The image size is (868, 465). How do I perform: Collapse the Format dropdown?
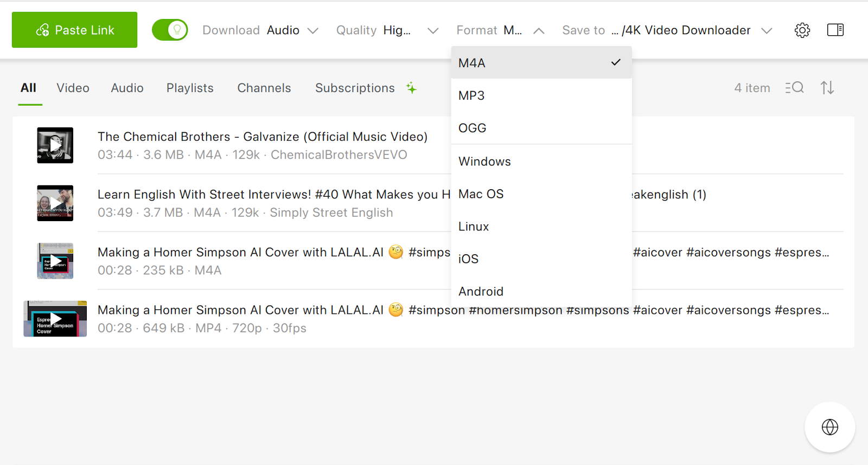click(500, 30)
